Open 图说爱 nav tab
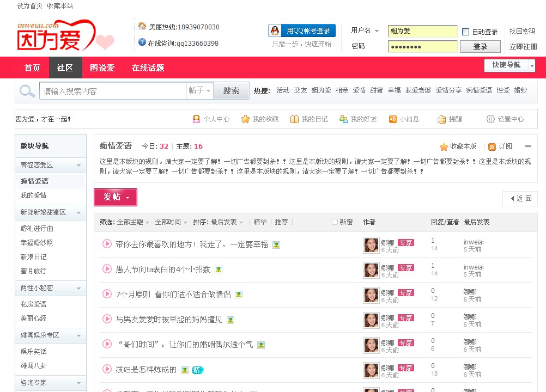546x392 pixels. tap(102, 68)
